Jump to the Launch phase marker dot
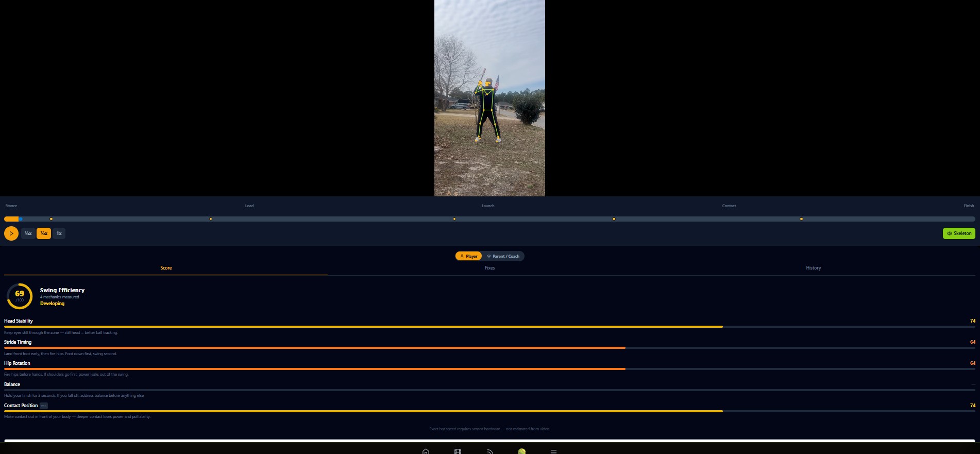Image resolution: width=980 pixels, height=454 pixels. coord(454,219)
